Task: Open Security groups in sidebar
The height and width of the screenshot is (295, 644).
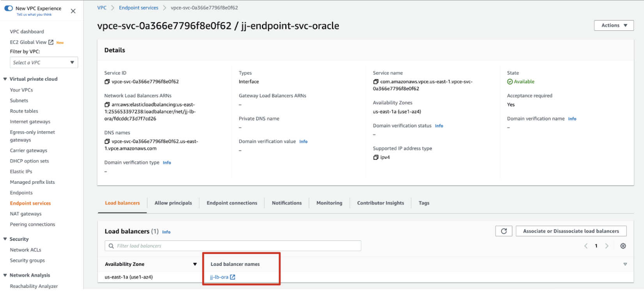Action: tap(27, 260)
